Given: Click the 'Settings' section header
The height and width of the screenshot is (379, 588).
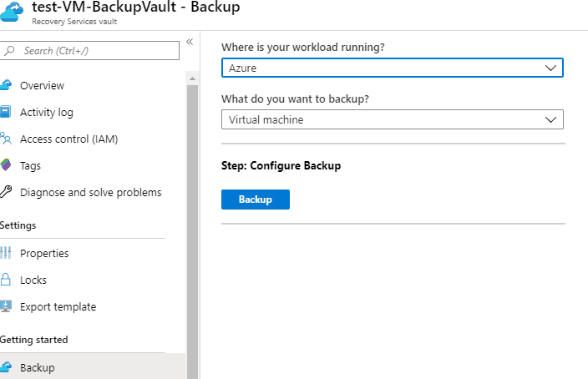Looking at the screenshot, I should [x=18, y=225].
